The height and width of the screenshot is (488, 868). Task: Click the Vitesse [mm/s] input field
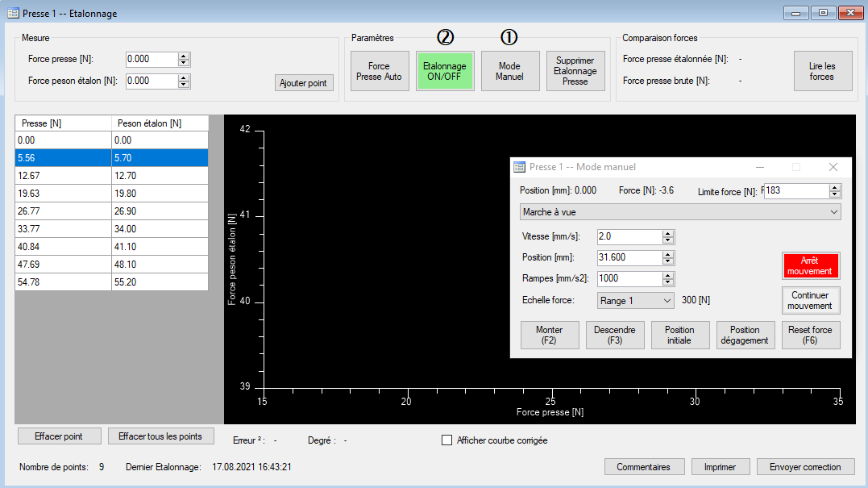point(630,236)
